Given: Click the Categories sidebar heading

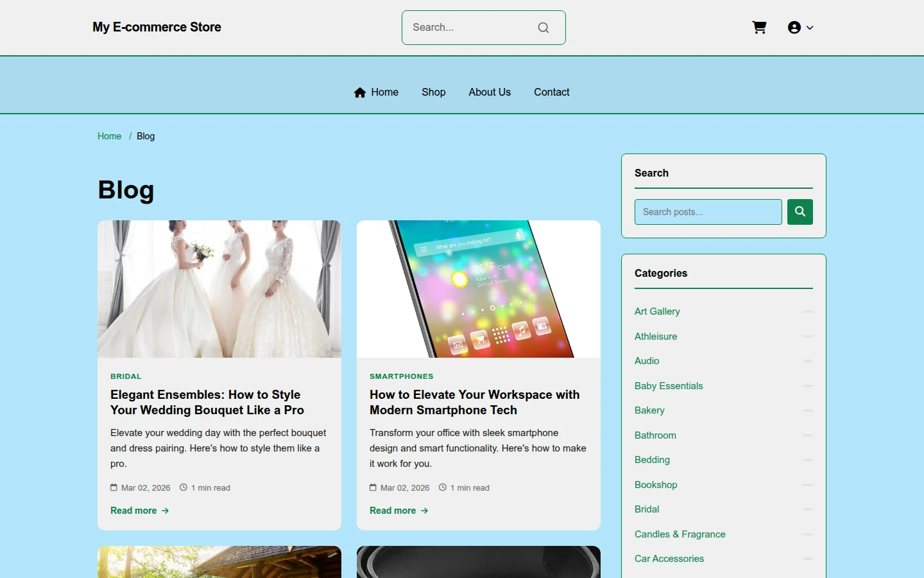Looking at the screenshot, I should pos(661,273).
